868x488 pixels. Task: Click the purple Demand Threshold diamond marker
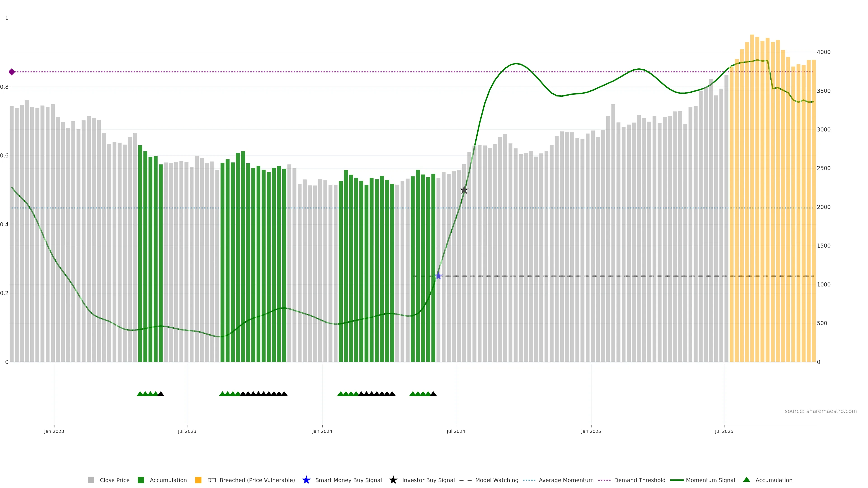coord(12,72)
